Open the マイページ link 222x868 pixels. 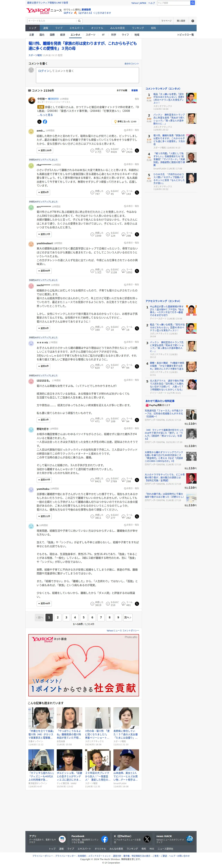pos(166,21)
